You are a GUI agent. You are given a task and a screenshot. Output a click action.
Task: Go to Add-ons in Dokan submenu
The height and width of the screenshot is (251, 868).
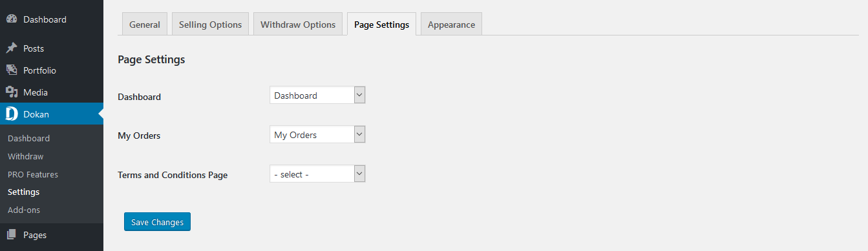coord(23,210)
